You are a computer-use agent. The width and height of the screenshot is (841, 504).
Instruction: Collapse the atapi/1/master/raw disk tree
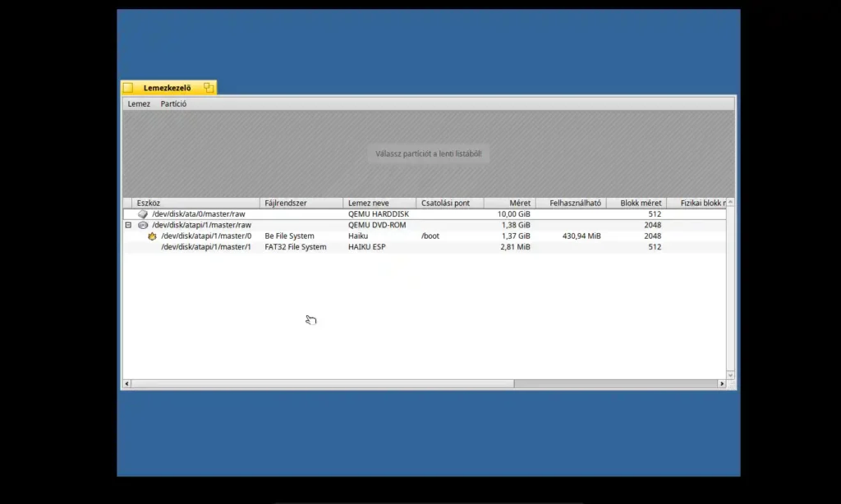pos(128,225)
